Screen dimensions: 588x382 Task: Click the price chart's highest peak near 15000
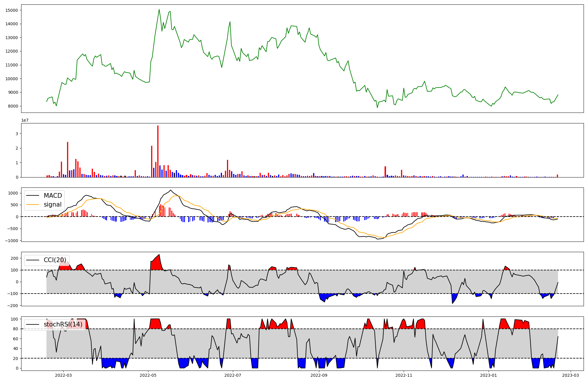(x=159, y=9)
